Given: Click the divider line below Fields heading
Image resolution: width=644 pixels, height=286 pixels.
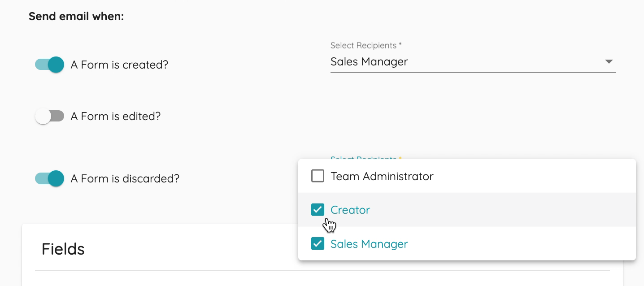Looking at the screenshot, I should click(x=167, y=271).
